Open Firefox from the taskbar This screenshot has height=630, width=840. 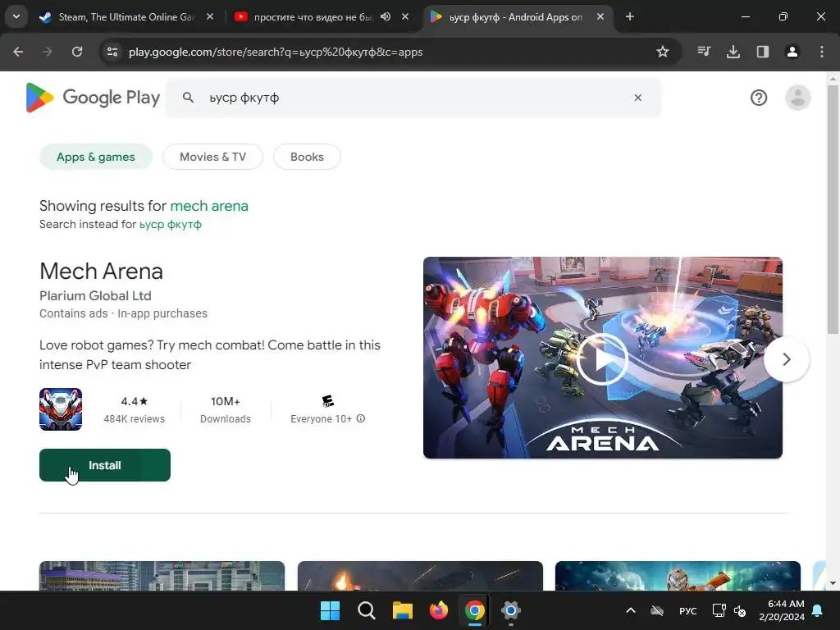coord(439,610)
